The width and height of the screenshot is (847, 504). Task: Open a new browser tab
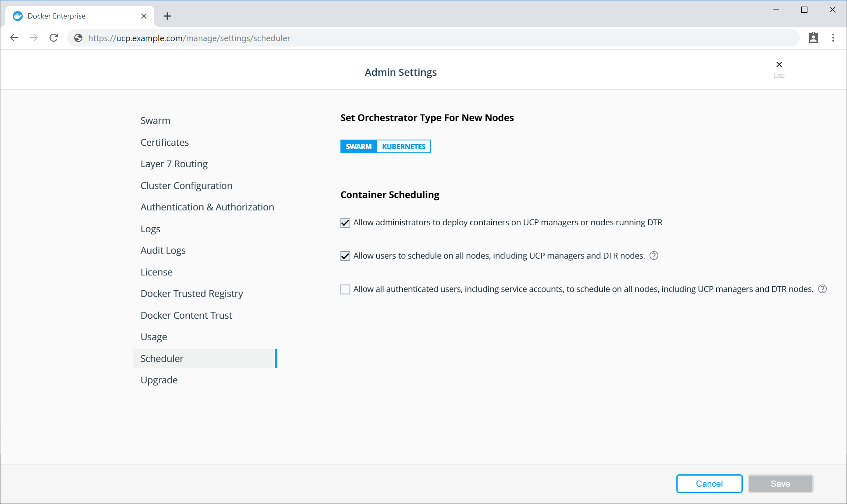pyautogui.click(x=167, y=16)
